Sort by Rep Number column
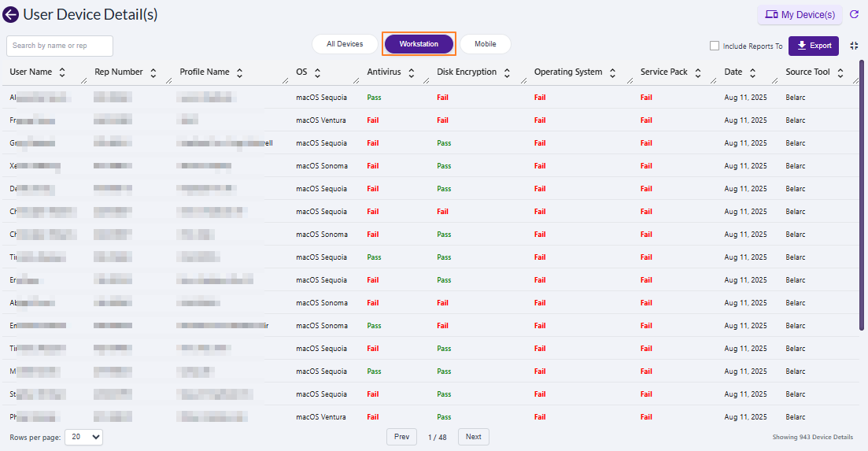 click(x=153, y=72)
